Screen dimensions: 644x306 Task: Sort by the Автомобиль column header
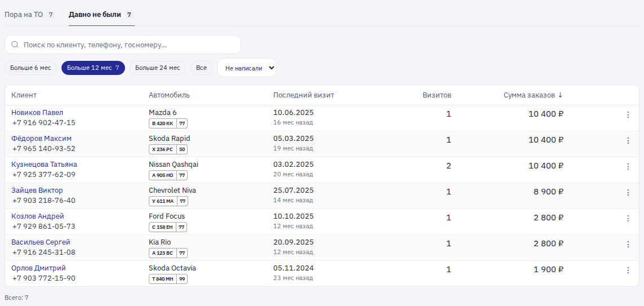click(x=169, y=95)
